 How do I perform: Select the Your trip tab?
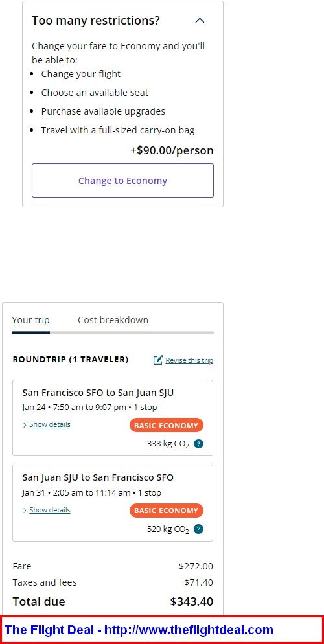pos(31,320)
